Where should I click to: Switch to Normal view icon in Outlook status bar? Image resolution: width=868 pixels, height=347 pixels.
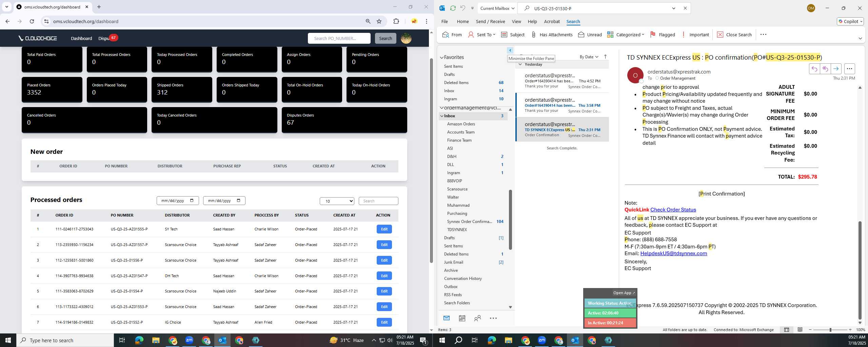point(787,330)
